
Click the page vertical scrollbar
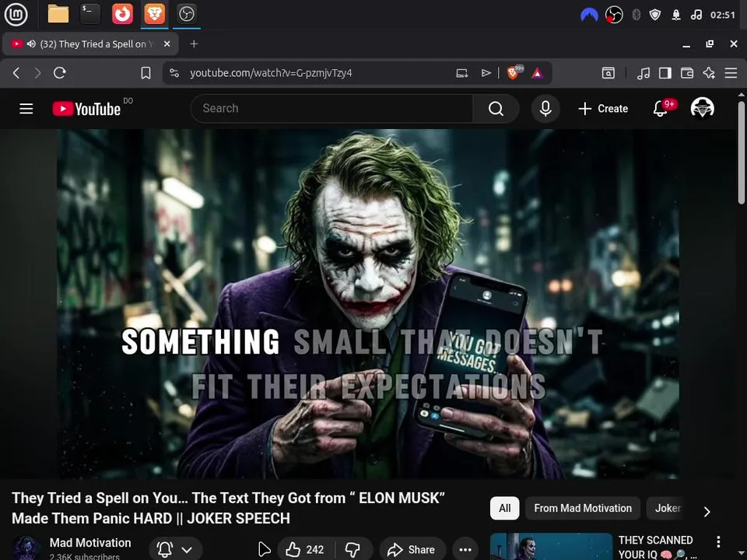(741, 152)
